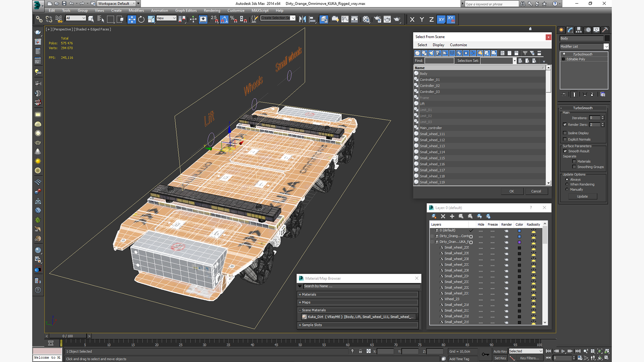Image resolution: width=644 pixels, height=362 pixels.
Task: Select Manually update option
Action: point(567,189)
